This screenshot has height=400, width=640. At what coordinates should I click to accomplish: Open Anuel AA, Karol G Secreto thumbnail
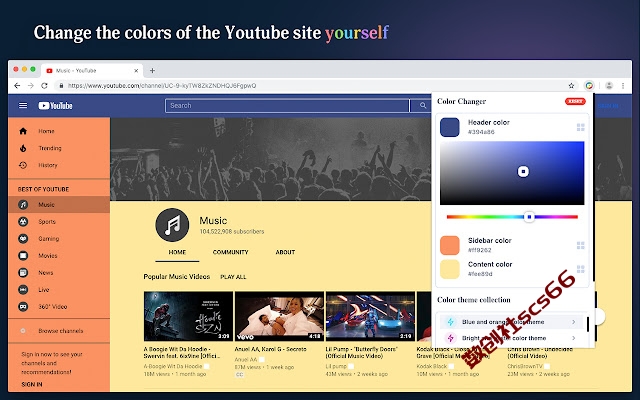pos(279,316)
